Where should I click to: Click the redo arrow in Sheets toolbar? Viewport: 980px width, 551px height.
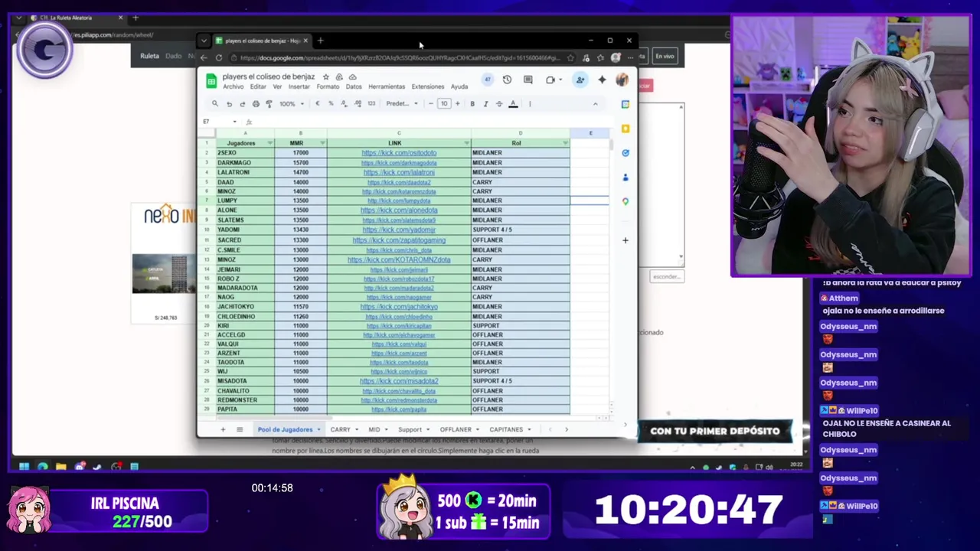pos(242,104)
